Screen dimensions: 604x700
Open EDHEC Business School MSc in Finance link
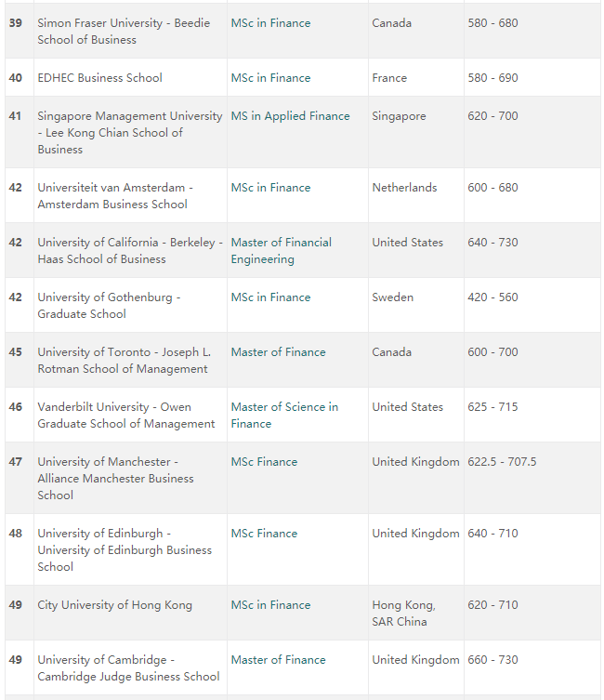(x=270, y=78)
